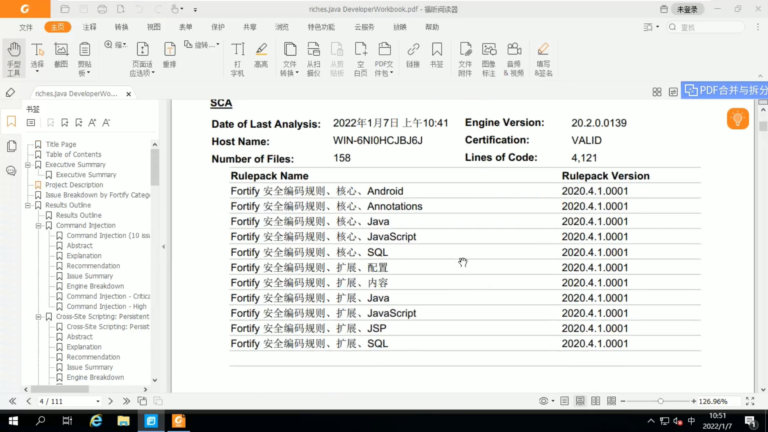Image resolution: width=768 pixels, height=432 pixels.
Task: Insert a Link
Action: click(x=413, y=54)
